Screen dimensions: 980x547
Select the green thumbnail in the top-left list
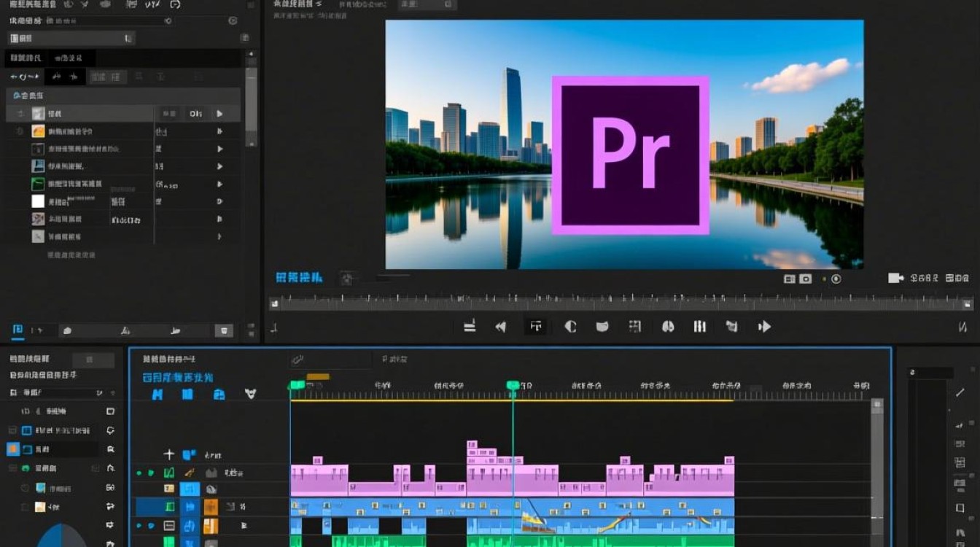click(39, 184)
